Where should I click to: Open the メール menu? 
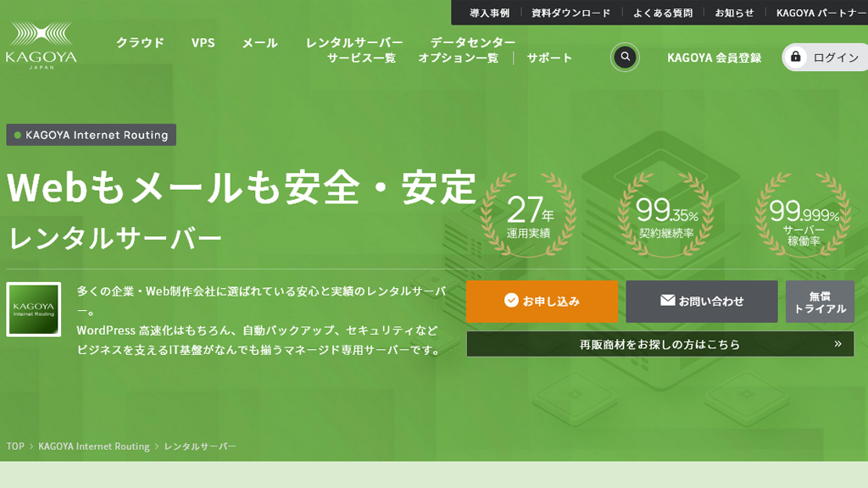(x=260, y=42)
